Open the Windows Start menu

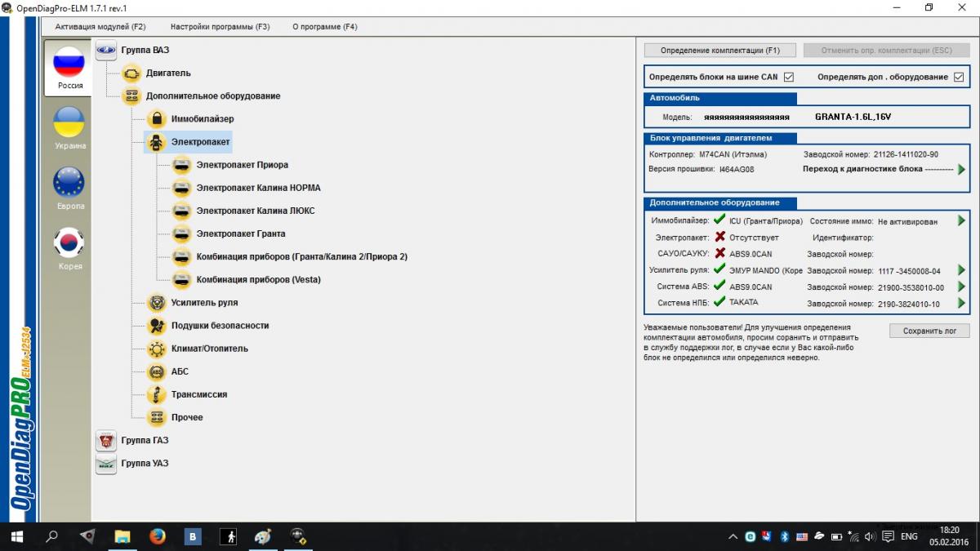tap(17, 536)
